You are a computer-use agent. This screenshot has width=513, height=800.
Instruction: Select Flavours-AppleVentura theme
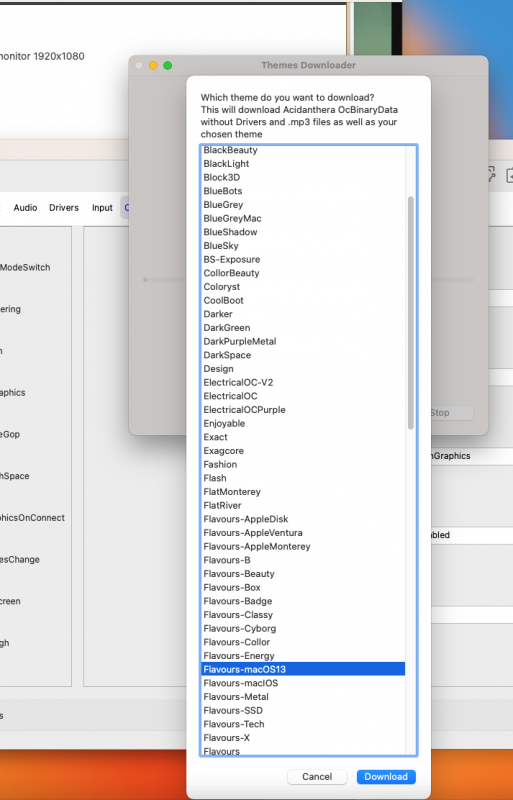(x=303, y=533)
